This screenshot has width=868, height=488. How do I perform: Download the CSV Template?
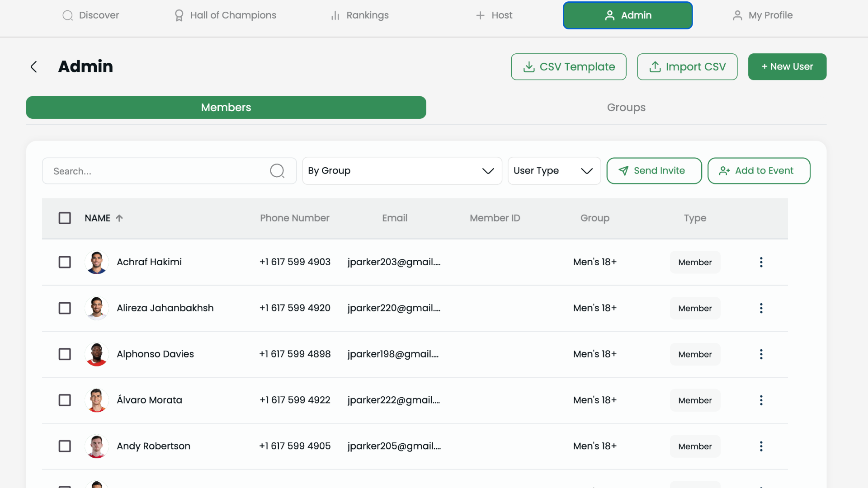[x=569, y=67]
